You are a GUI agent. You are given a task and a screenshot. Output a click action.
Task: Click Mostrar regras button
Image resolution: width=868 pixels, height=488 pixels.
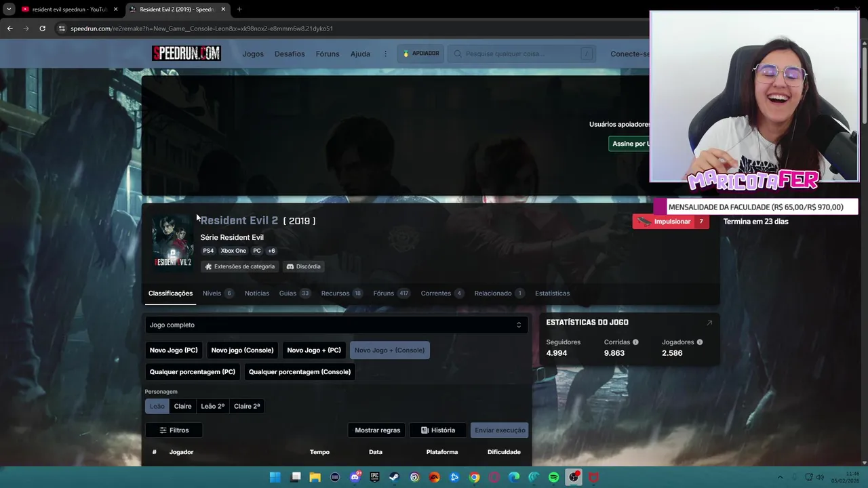pyautogui.click(x=378, y=430)
